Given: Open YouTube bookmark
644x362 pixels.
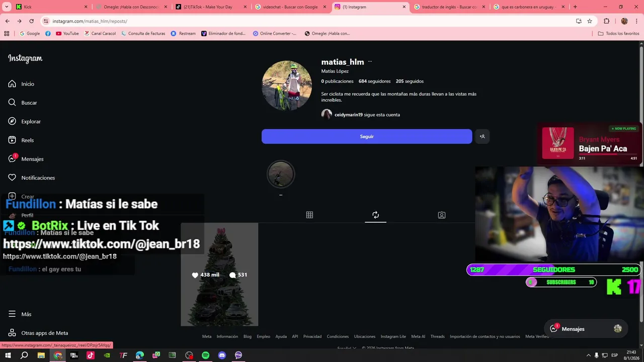Looking at the screenshot, I should coord(67,34).
